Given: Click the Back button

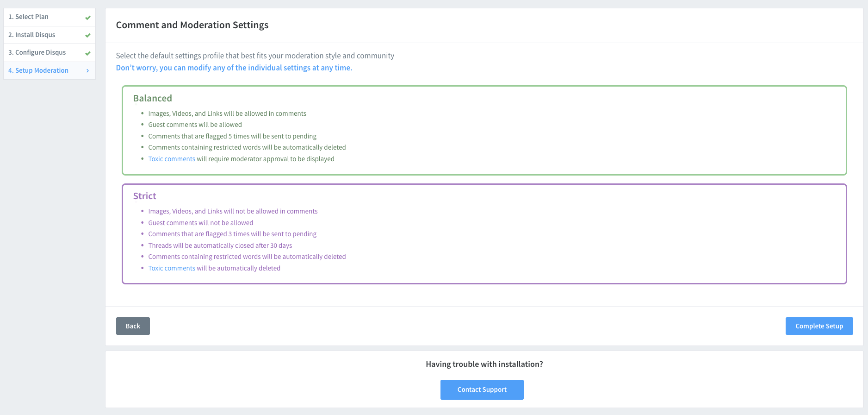Looking at the screenshot, I should tap(133, 326).
